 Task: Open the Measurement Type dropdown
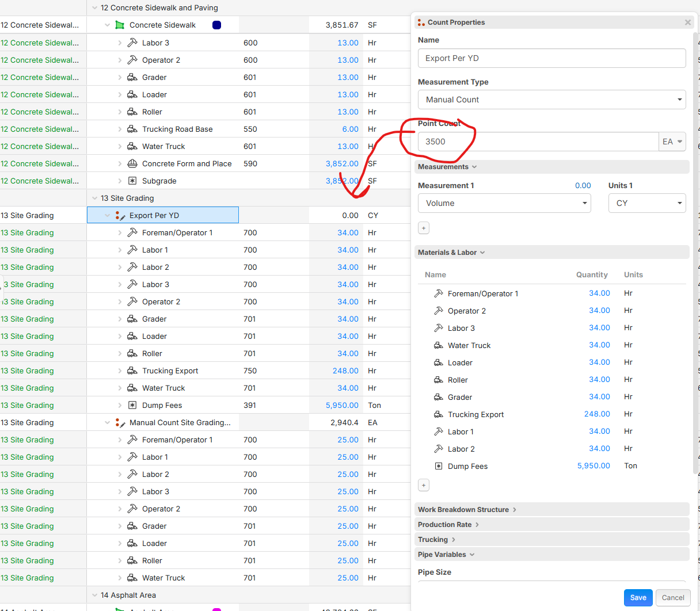[x=551, y=100]
